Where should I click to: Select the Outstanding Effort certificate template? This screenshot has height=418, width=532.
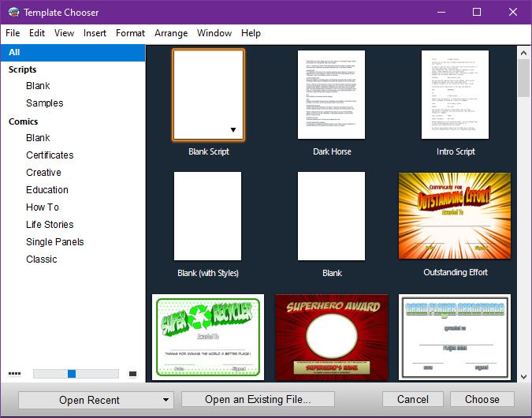455,215
